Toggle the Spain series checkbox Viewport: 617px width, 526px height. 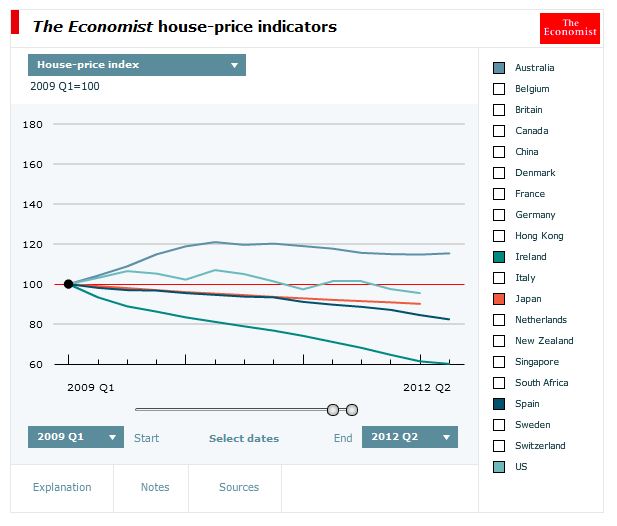(x=499, y=404)
